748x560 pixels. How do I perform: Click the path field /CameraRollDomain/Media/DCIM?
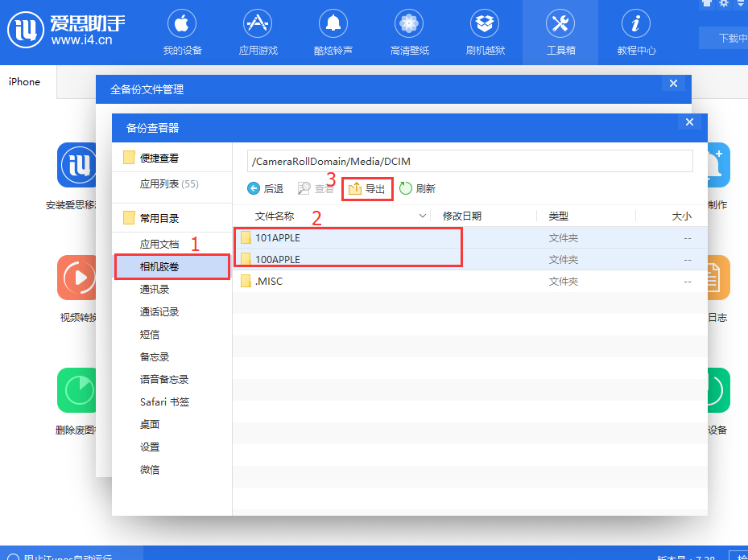coord(470,161)
